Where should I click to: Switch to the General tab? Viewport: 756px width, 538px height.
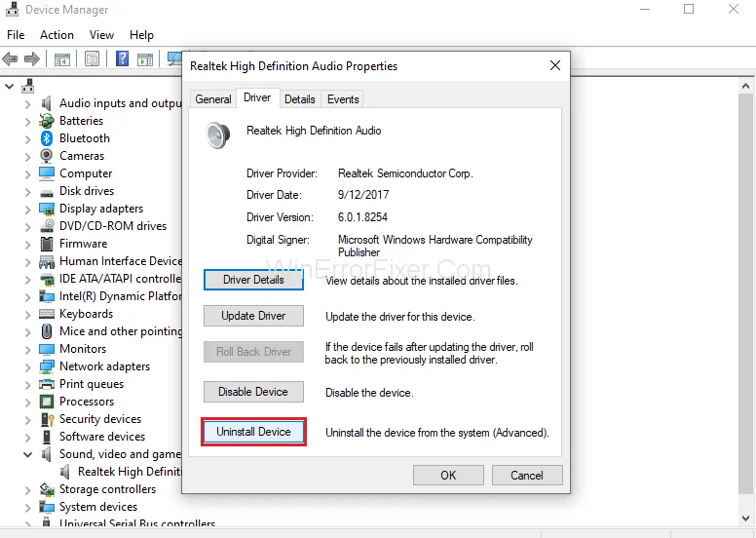tap(213, 98)
